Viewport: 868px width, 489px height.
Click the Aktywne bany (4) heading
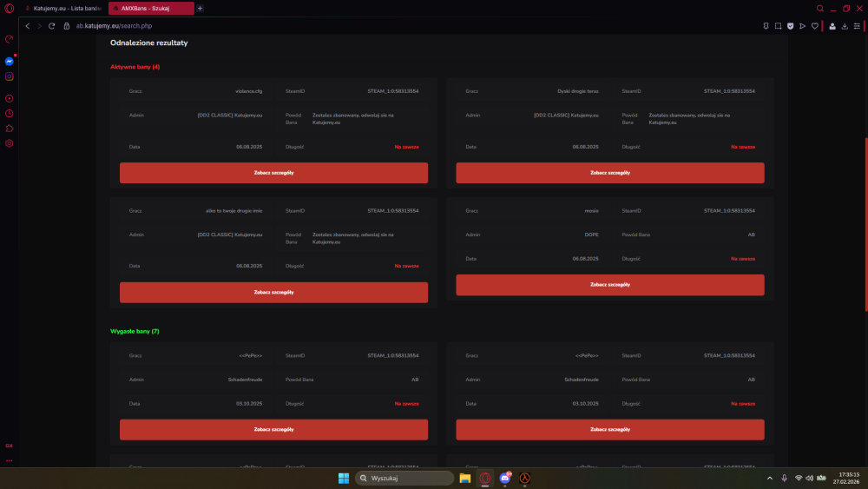coord(135,67)
